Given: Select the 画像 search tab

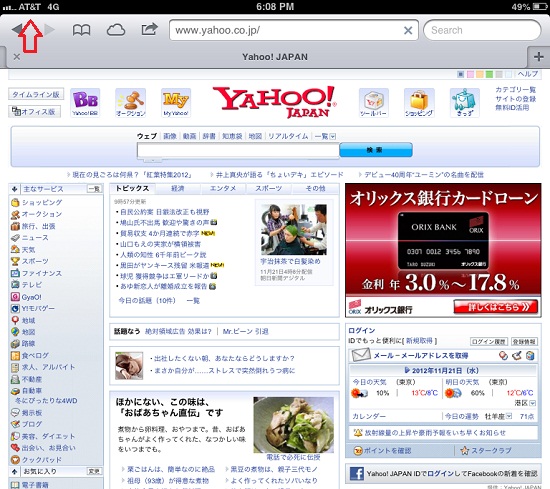Looking at the screenshot, I should point(170,136).
